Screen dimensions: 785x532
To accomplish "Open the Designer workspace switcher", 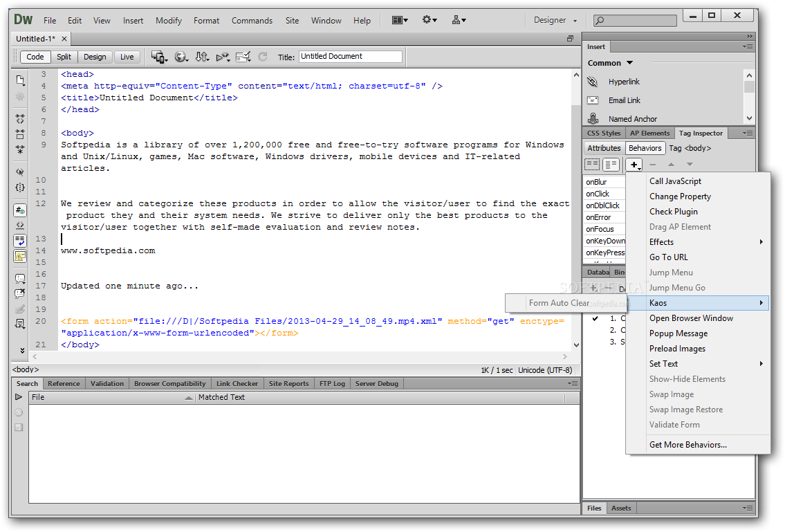I will pyautogui.click(x=555, y=20).
